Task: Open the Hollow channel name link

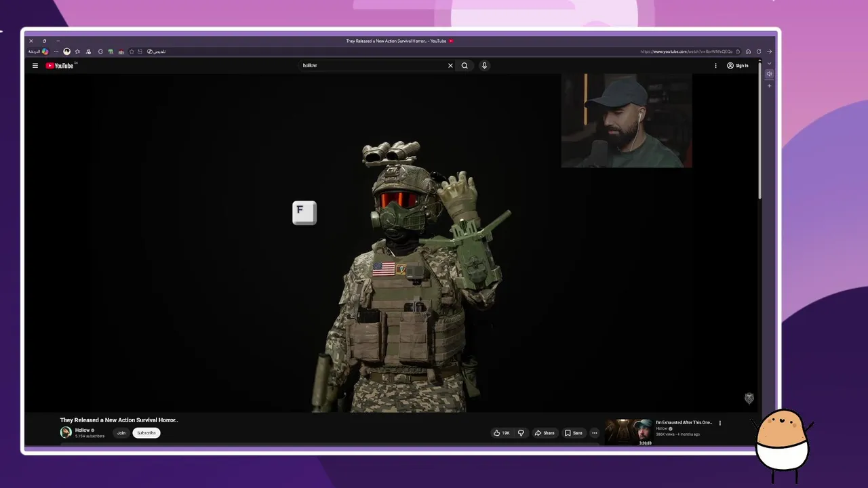Action: 82,430
